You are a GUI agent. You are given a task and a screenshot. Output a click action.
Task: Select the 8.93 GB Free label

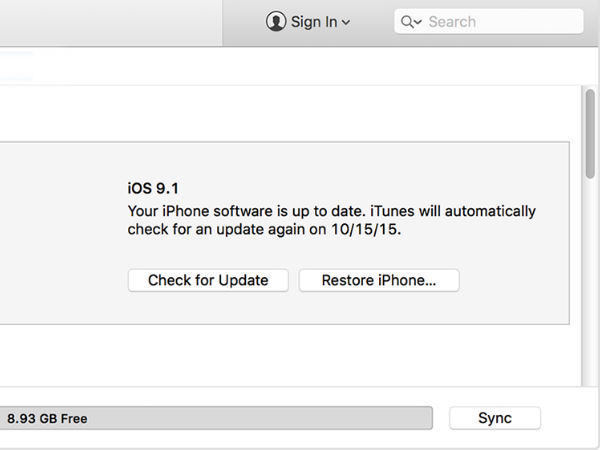tap(47, 419)
